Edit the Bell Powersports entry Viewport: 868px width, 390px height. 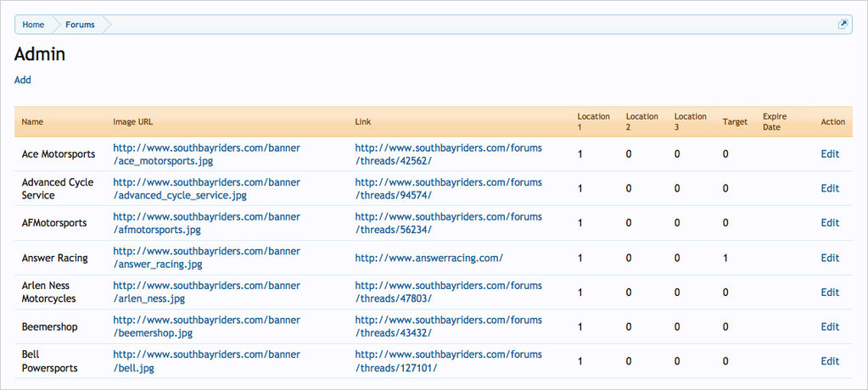[x=829, y=361]
